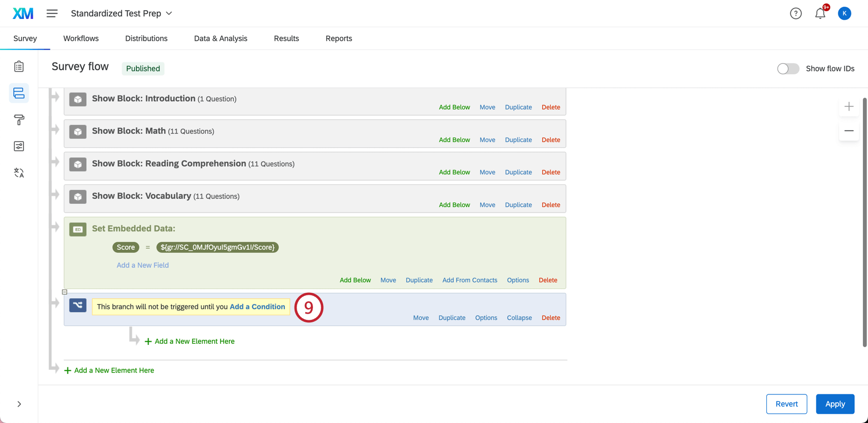
Task: Switch to the Workflows tab
Action: pyautogui.click(x=81, y=38)
